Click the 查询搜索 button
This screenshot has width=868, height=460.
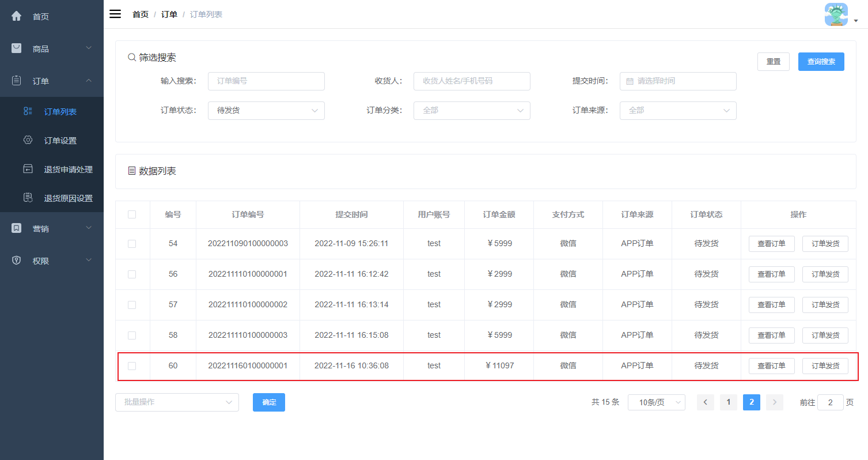point(821,62)
